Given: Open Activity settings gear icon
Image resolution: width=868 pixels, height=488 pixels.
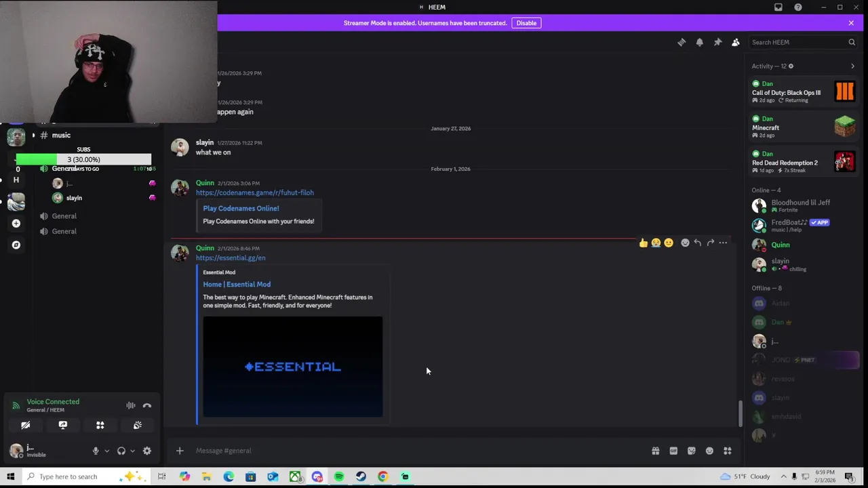Looking at the screenshot, I should pyautogui.click(x=791, y=66).
